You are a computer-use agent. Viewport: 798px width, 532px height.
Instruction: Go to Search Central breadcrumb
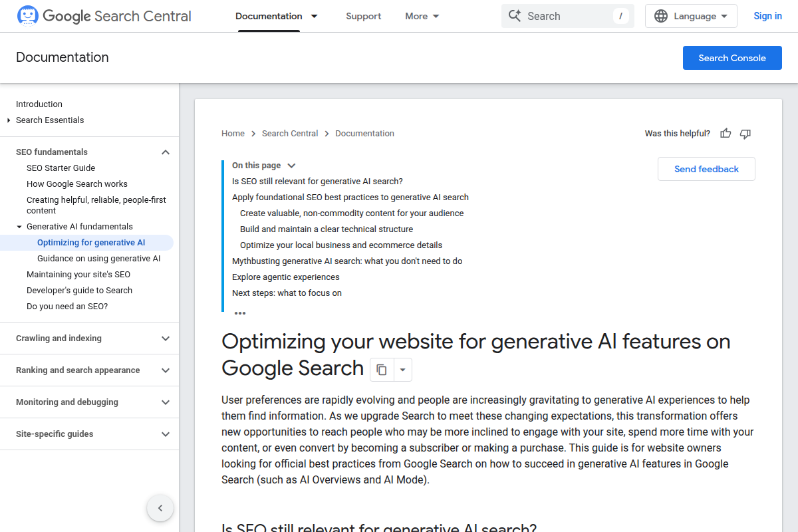[290, 134]
